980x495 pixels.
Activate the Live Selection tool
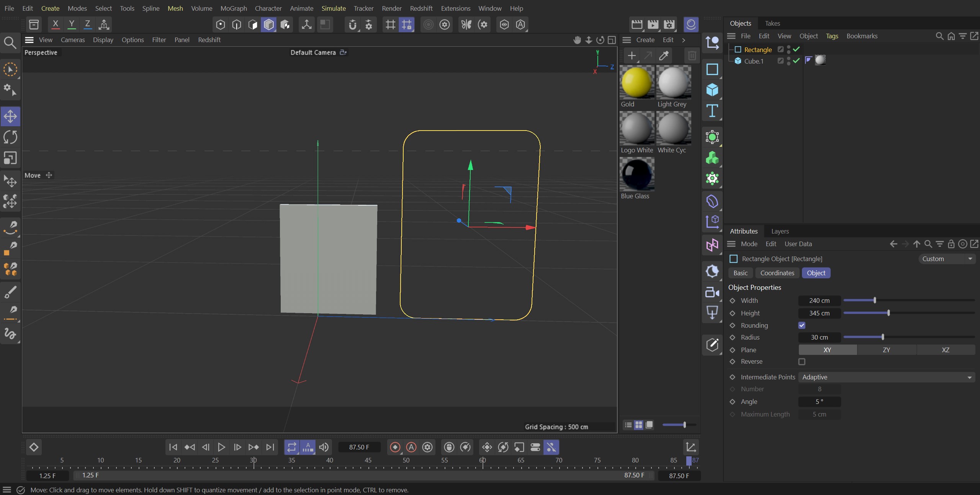coord(10,69)
